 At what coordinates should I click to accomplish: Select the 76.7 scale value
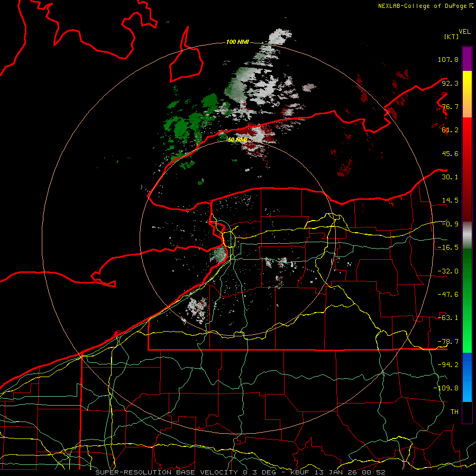[450, 106]
